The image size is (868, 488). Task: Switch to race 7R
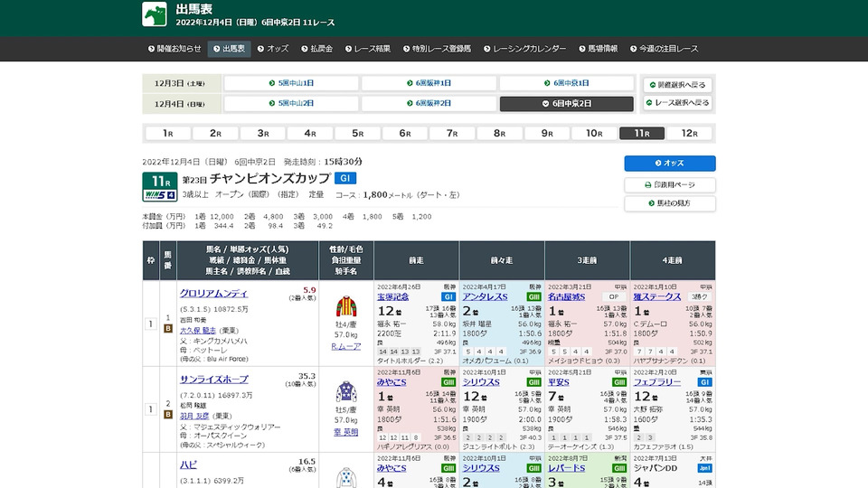(452, 134)
